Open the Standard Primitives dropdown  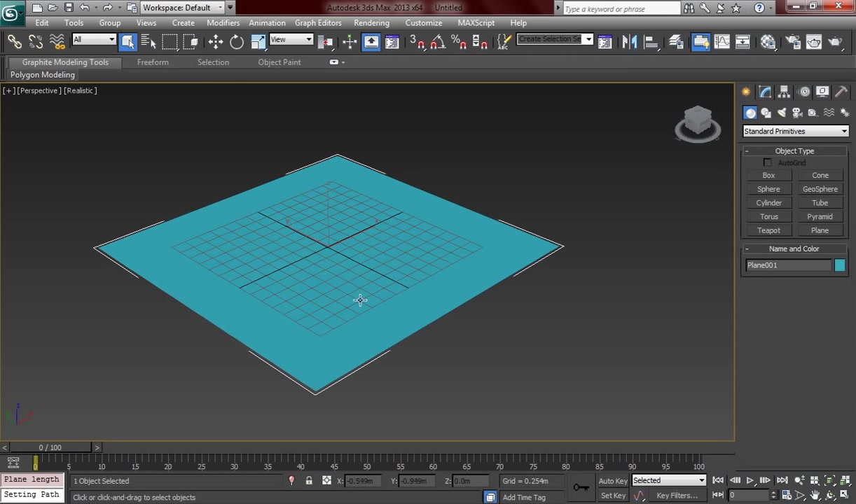click(794, 131)
